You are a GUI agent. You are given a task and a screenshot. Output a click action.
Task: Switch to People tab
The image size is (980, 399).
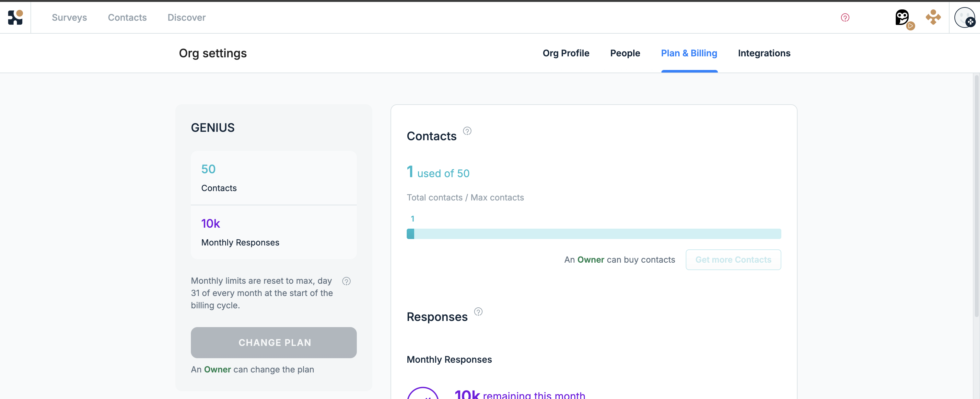point(625,53)
